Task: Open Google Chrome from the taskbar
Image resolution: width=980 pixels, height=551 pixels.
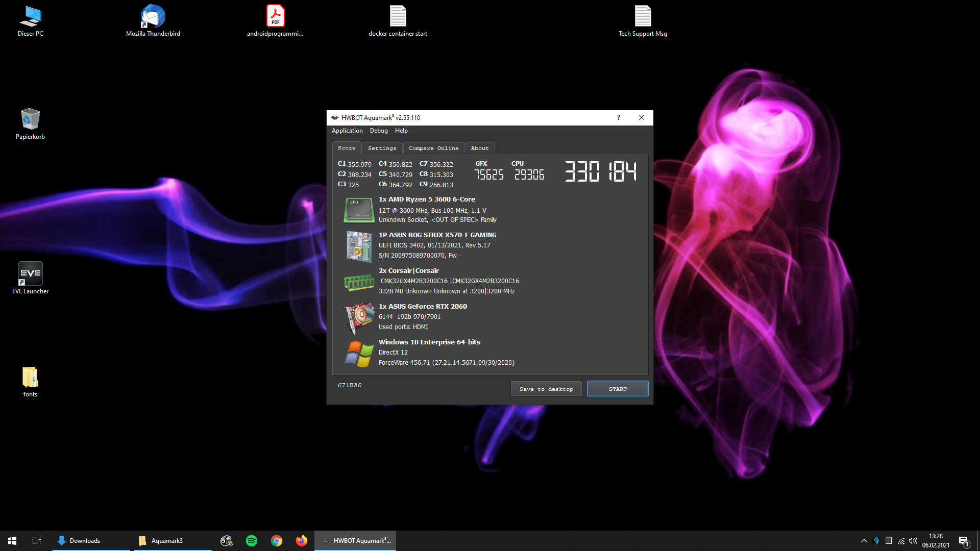Action: [277, 541]
